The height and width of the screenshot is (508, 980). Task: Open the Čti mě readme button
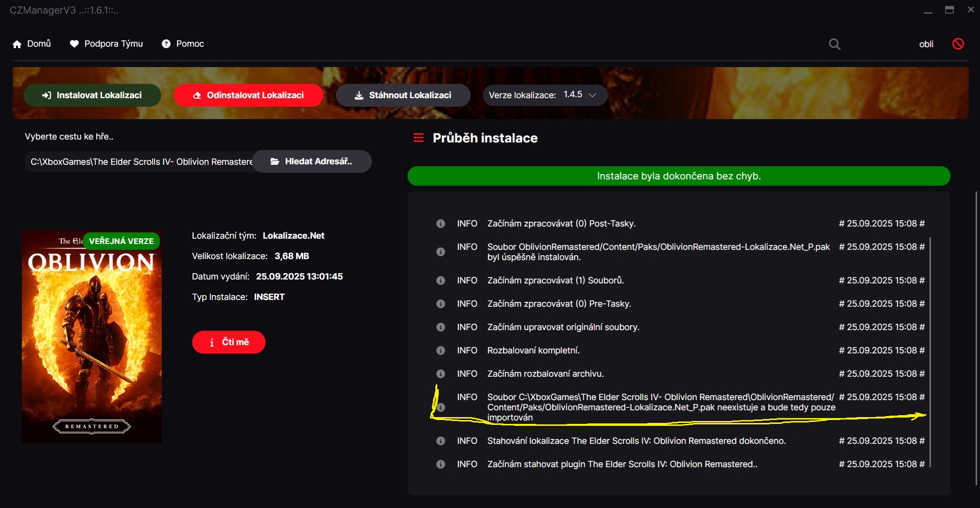pyautogui.click(x=228, y=342)
